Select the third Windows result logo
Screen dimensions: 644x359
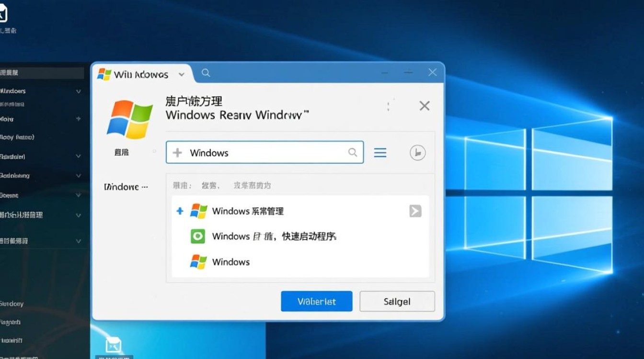198,262
